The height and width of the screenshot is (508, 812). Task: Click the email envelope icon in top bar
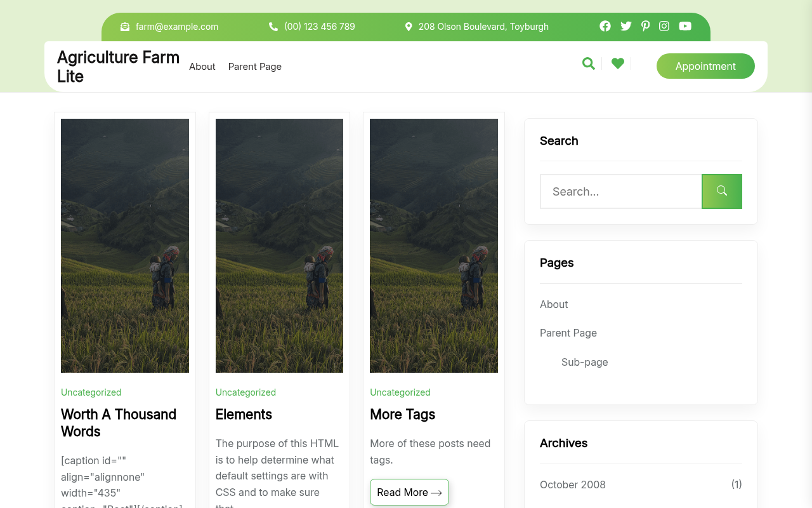tap(125, 27)
